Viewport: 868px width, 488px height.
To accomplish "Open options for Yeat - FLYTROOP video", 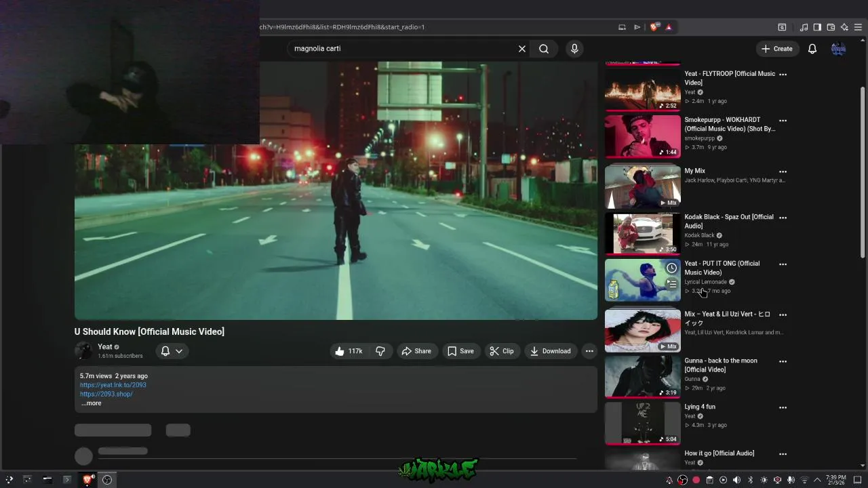I will (x=783, y=75).
